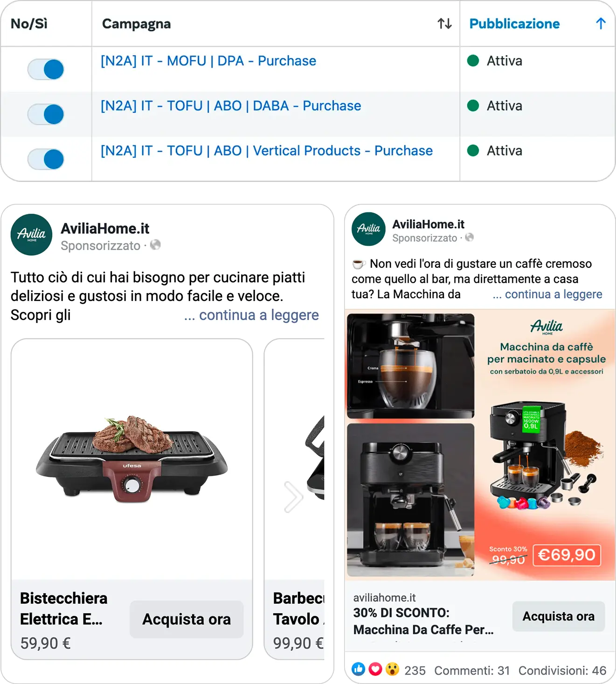Screen dimensions: 616x684
Task: Open the MOFU | DPA - Purchase campaign
Action: 208,61
